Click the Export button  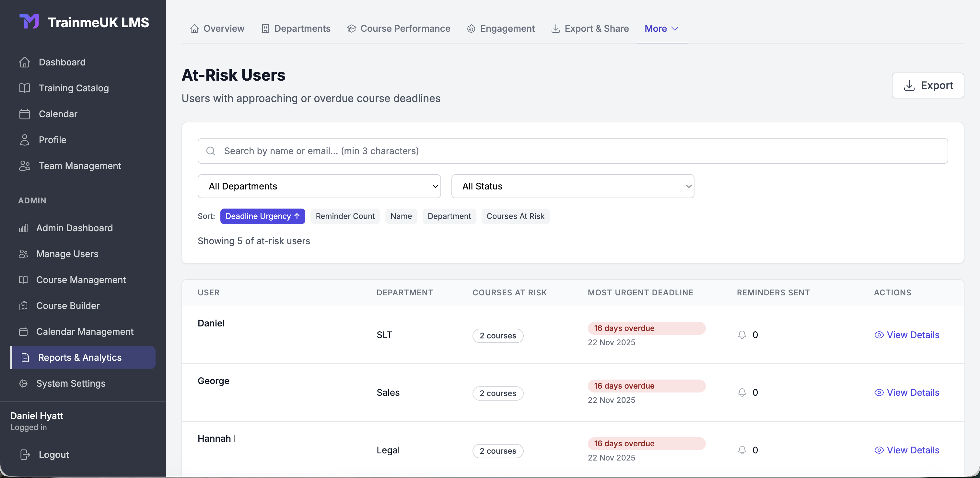(928, 85)
